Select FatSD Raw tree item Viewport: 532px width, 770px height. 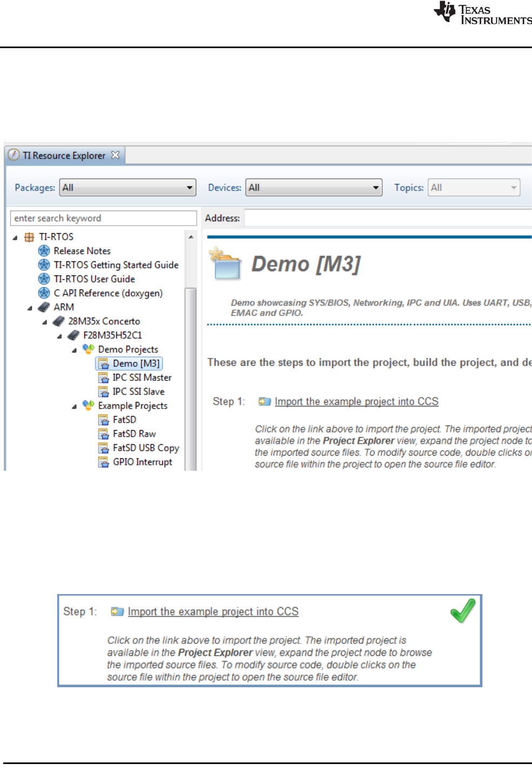point(134,434)
